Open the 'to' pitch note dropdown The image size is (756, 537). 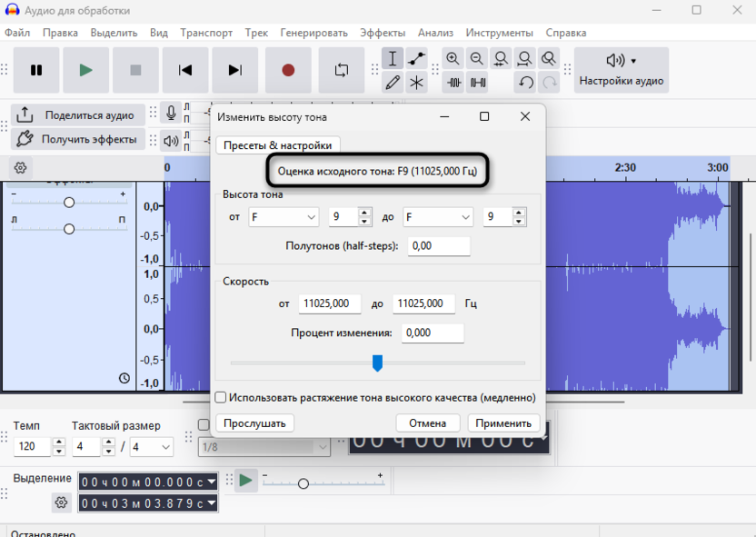point(438,217)
